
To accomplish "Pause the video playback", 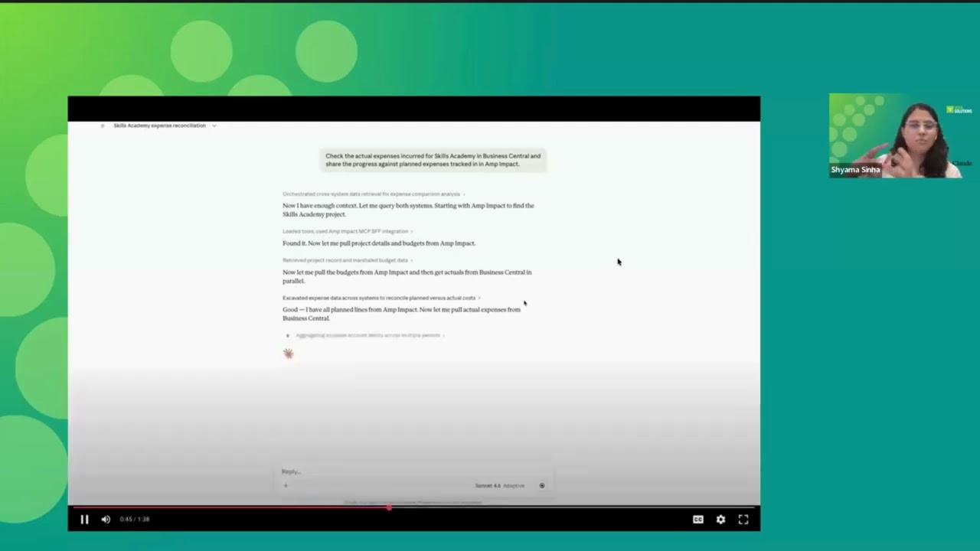I will (84, 519).
